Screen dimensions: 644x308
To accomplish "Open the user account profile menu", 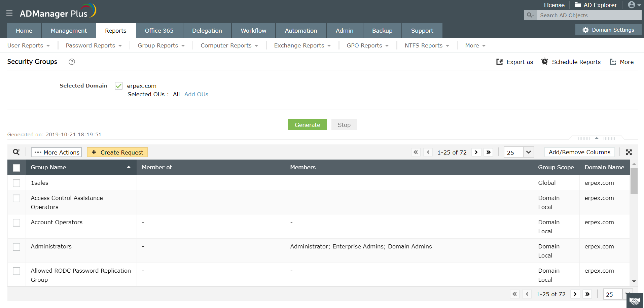I will (634, 5).
